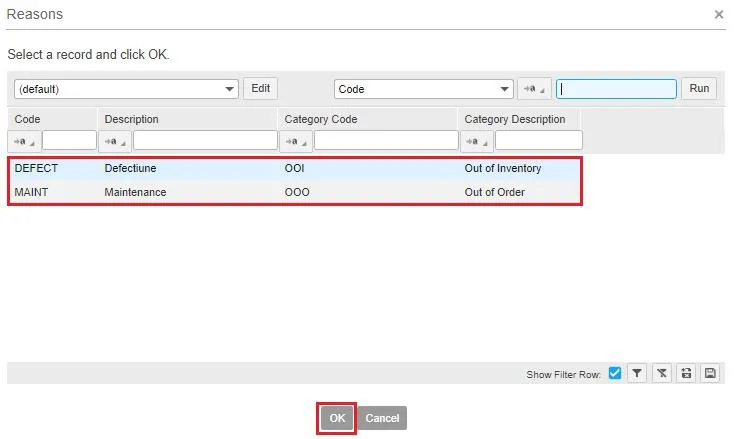Click the Edit button
This screenshot has width=735, height=439.
(x=261, y=89)
